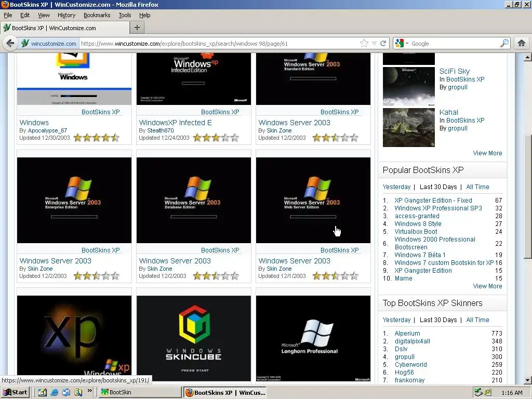
Task: Open the access-granted bootskin link
Action: pyautogui.click(x=417, y=216)
